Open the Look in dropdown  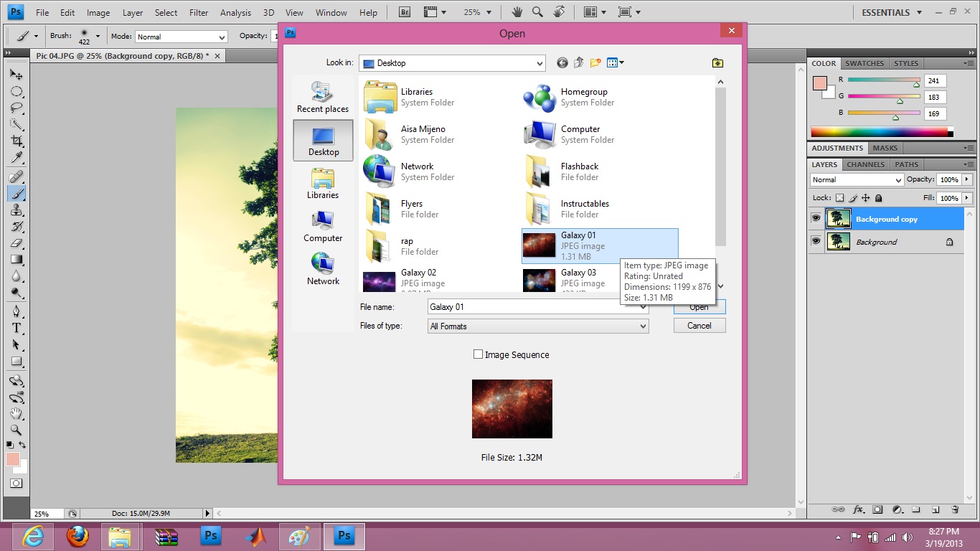point(540,63)
